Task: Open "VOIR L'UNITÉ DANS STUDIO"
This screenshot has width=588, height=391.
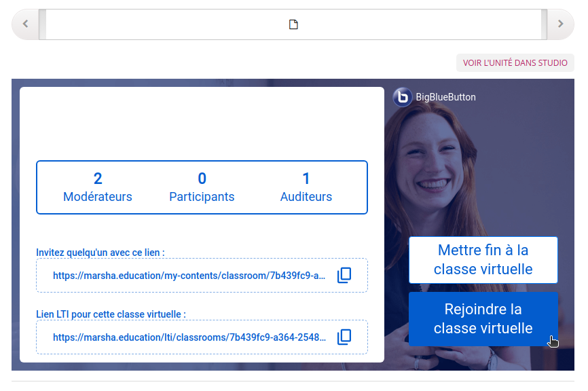Action: (515, 62)
